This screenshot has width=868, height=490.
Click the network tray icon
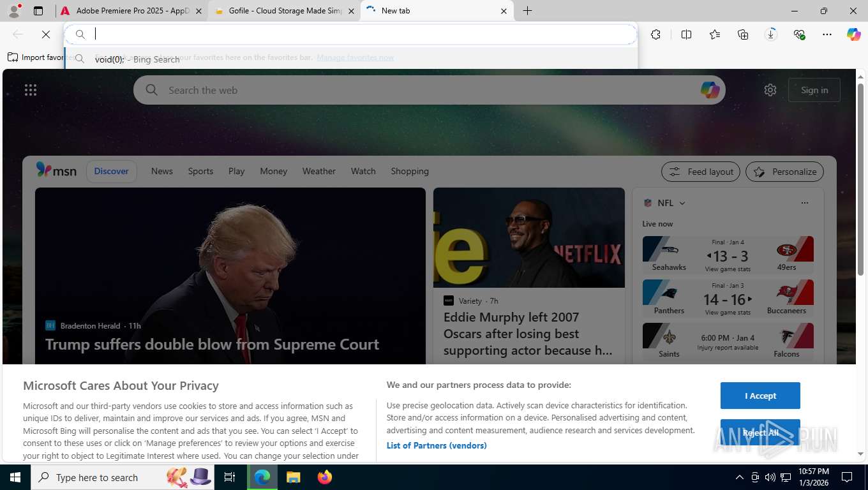[786, 477]
